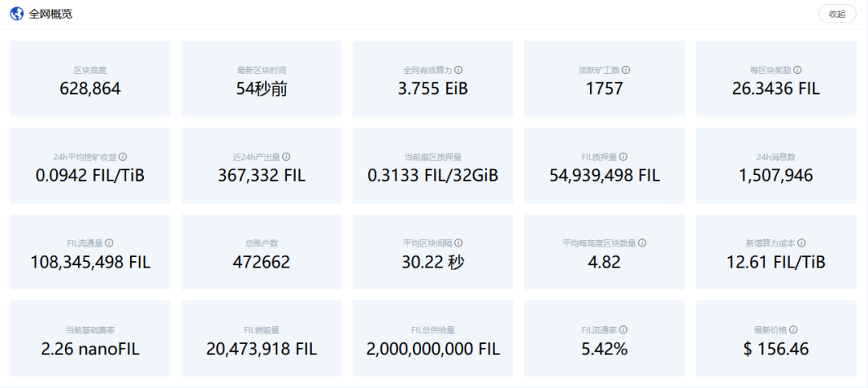Open info icon next to 活跃矿工数
The image size is (868, 388).
point(626,71)
